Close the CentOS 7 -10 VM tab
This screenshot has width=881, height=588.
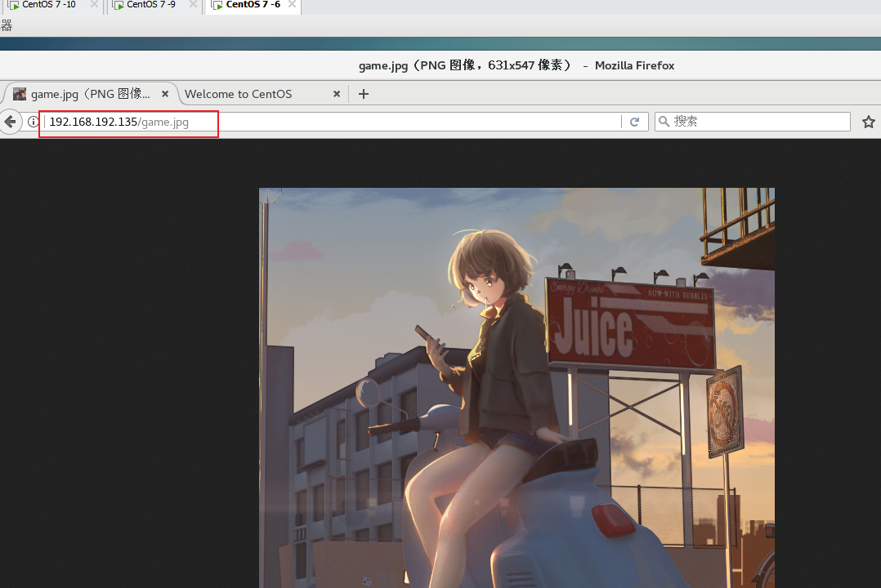(94, 5)
